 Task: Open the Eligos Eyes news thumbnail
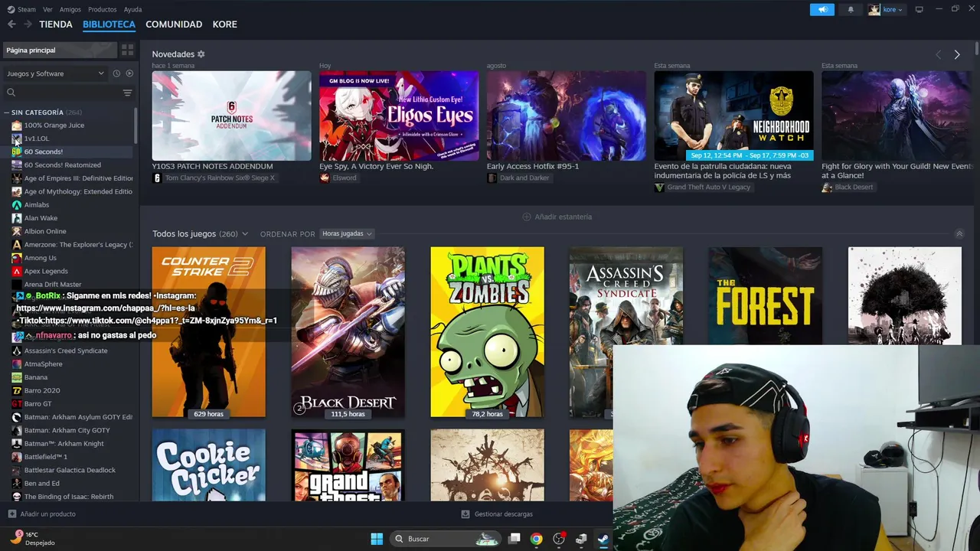pyautogui.click(x=399, y=116)
